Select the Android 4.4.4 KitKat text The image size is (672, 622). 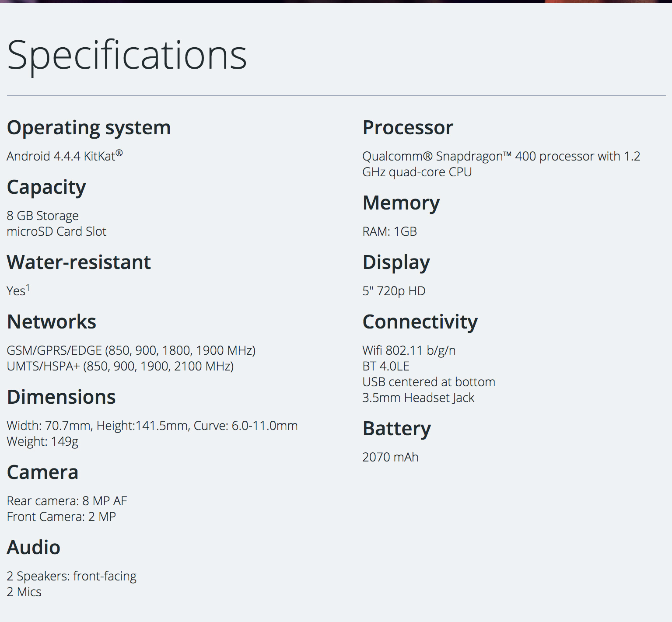(64, 156)
